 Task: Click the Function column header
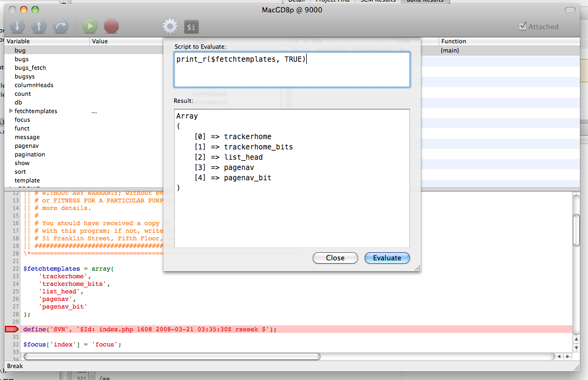(509, 41)
